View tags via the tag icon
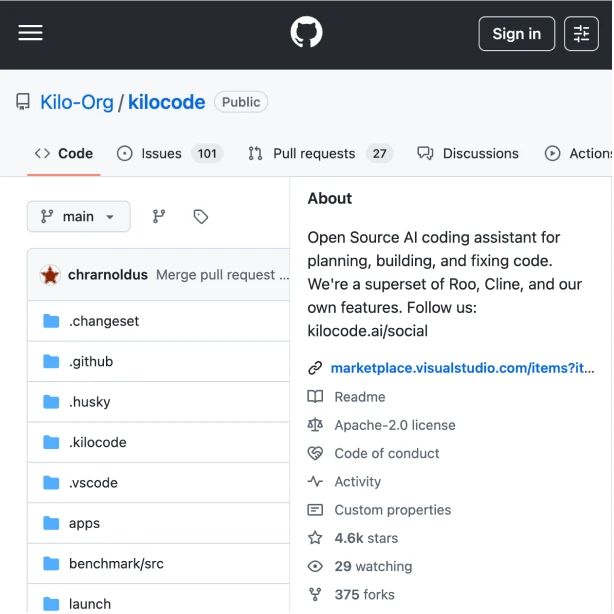Viewport: 614px width, 614px height. tap(201, 217)
